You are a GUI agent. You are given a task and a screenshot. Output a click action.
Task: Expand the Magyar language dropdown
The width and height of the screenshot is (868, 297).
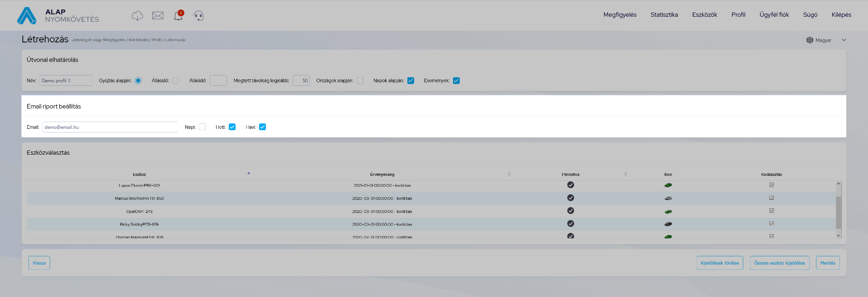844,40
